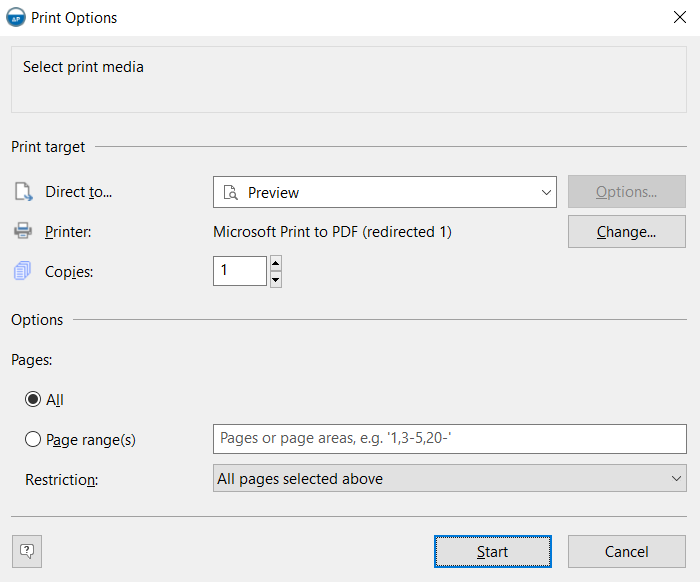
Task: Click into the Copies number field
Action: [x=240, y=271]
